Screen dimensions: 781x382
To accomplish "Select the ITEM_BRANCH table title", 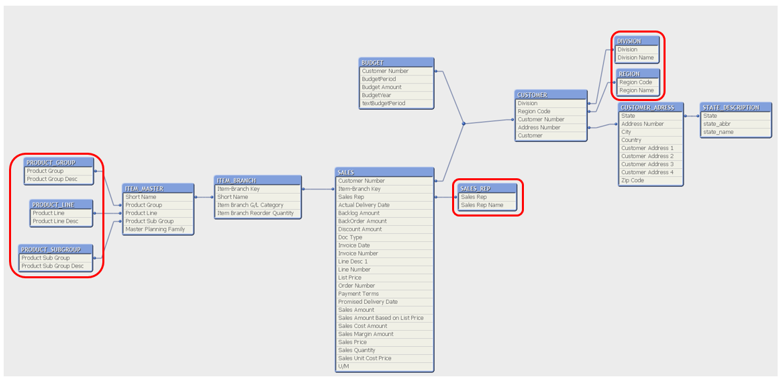I will pyautogui.click(x=258, y=180).
